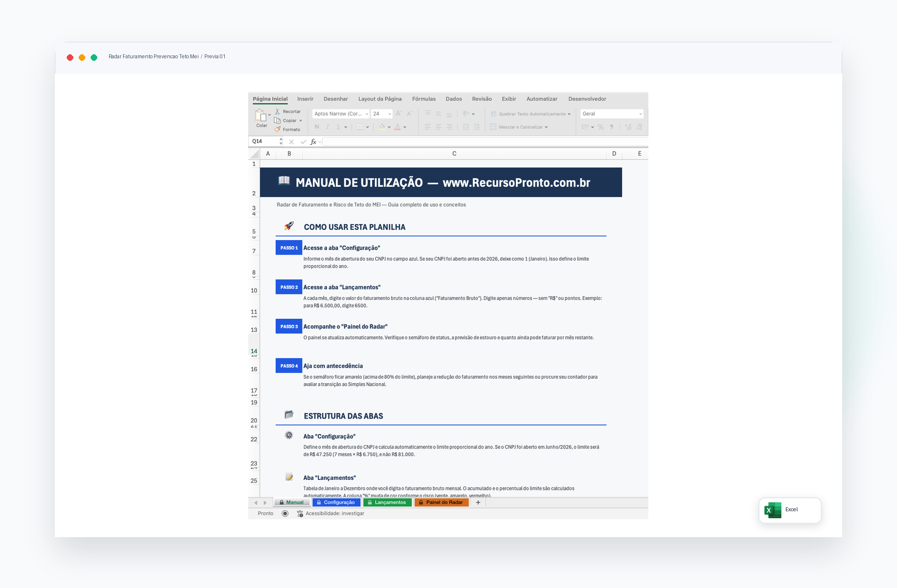897x588 pixels.
Task: Open the borders dropdown arrow
Action: pos(367,127)
